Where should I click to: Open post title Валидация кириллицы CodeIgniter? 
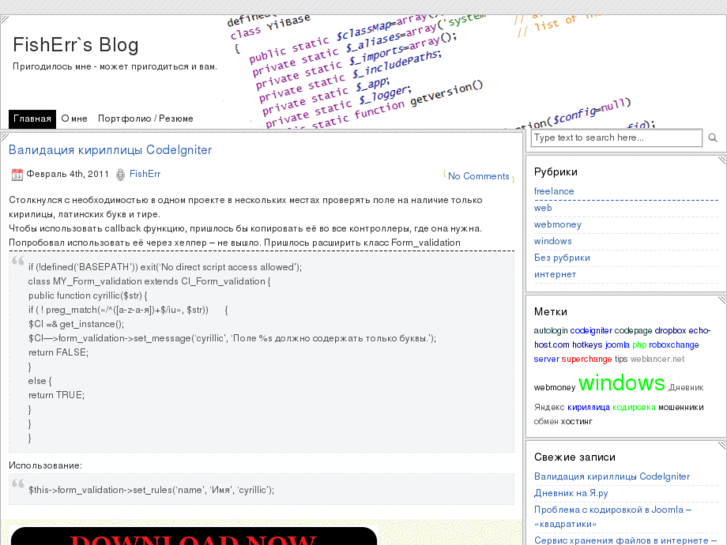tap(110, 150)
